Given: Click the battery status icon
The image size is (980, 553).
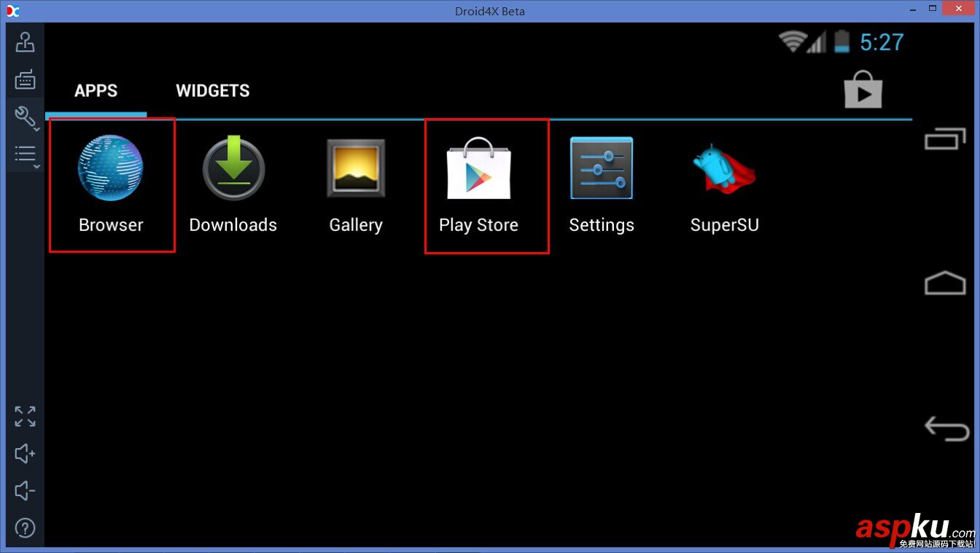Looking at the screenshot, I should [x=842, y=42].
